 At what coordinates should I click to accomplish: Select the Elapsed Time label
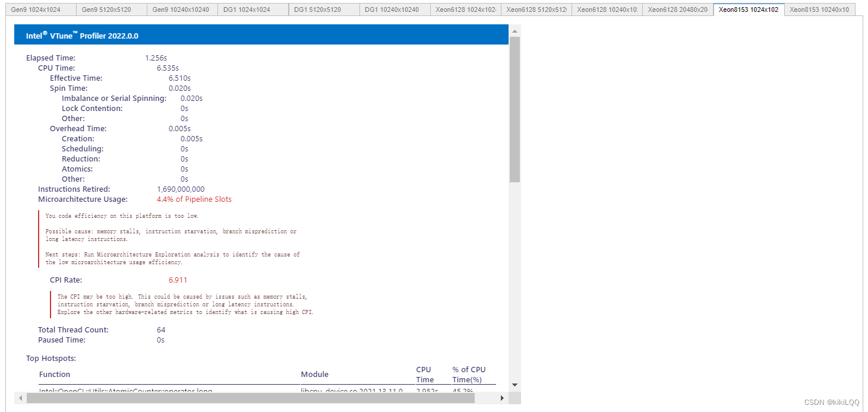[x=50, y=58]
